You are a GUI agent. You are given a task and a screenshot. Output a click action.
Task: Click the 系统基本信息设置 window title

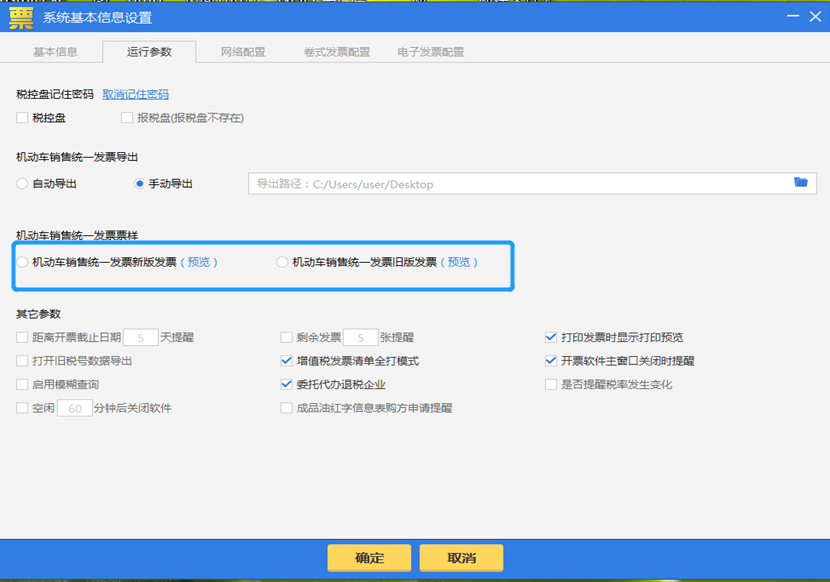coord(97,18)
